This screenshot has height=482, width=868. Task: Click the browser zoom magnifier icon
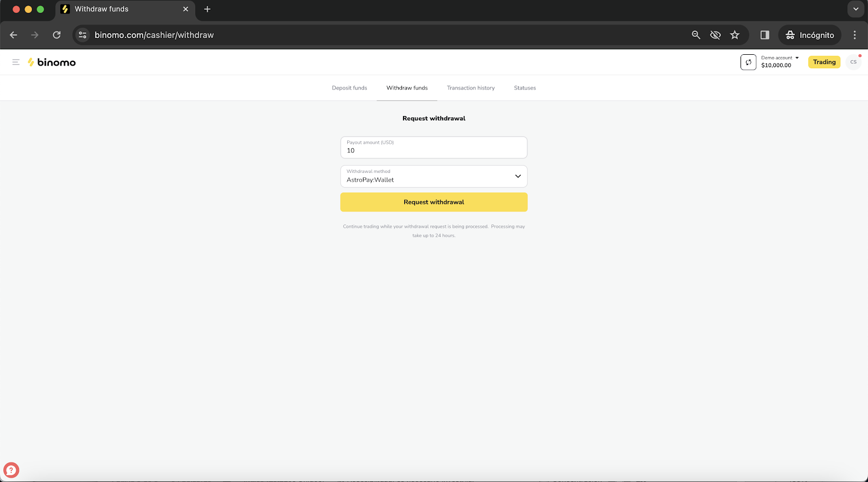pyautogui.click(x=696, y=35)
